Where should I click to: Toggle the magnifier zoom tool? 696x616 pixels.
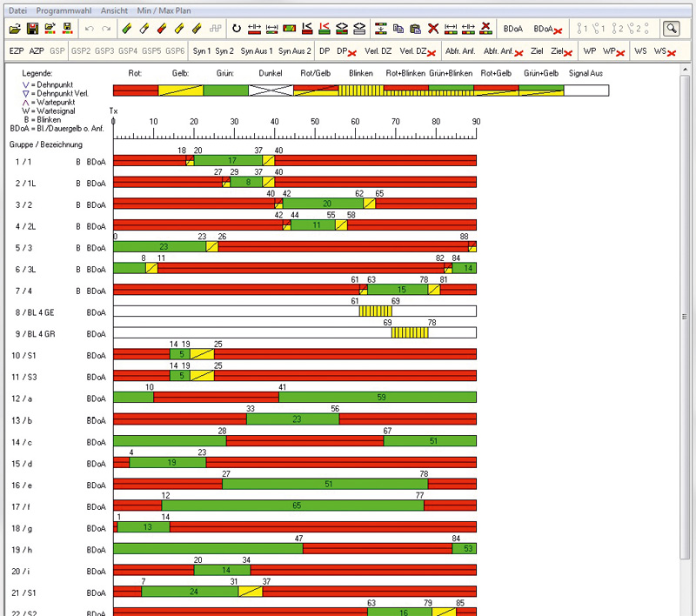point(671,29)
